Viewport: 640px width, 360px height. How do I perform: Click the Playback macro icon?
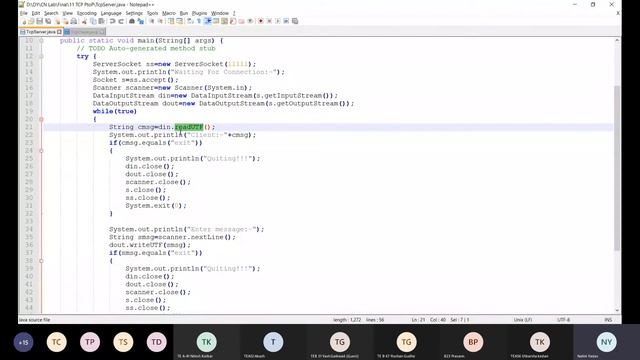pos(277,21)
